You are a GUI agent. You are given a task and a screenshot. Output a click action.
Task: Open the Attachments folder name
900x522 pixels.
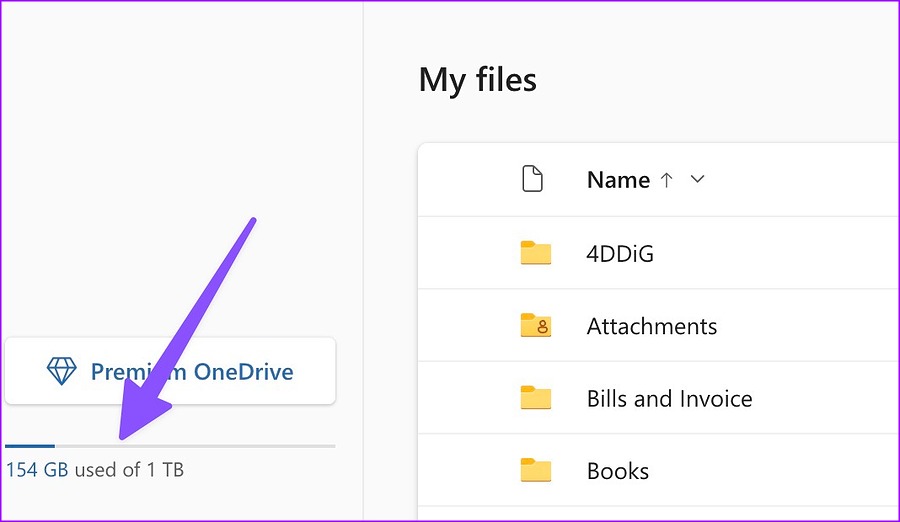coord(652,326)
